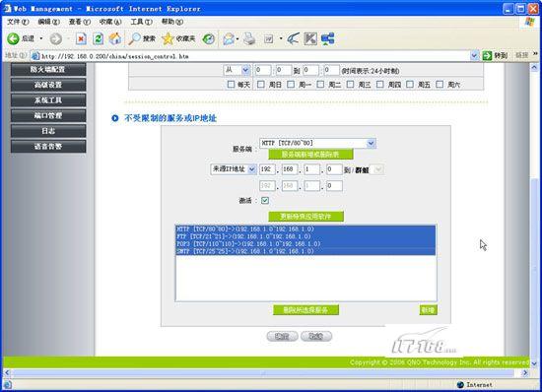Screen dimensions: 542x392
Task: Click the Home icon in toolbar
Action: point(115,38)
